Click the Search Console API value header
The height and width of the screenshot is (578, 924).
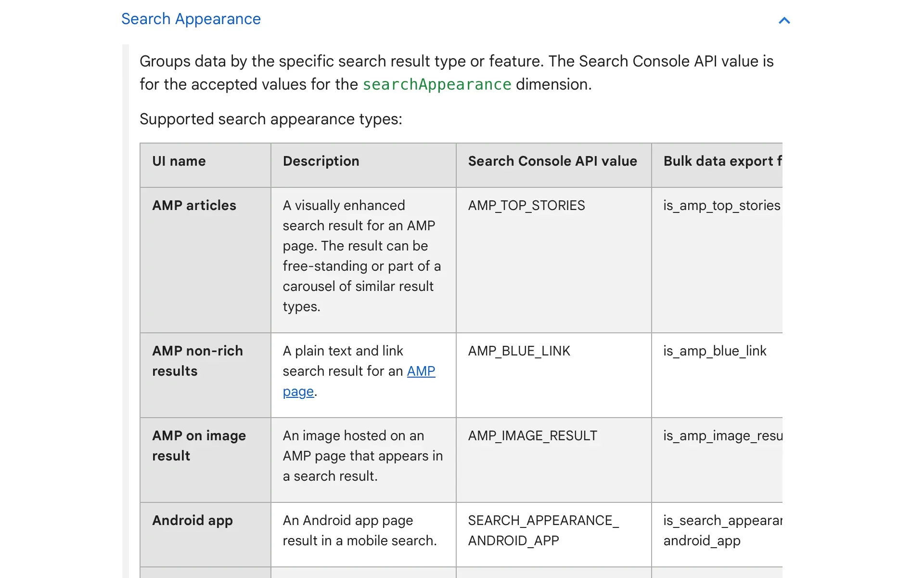coord(552,161)
